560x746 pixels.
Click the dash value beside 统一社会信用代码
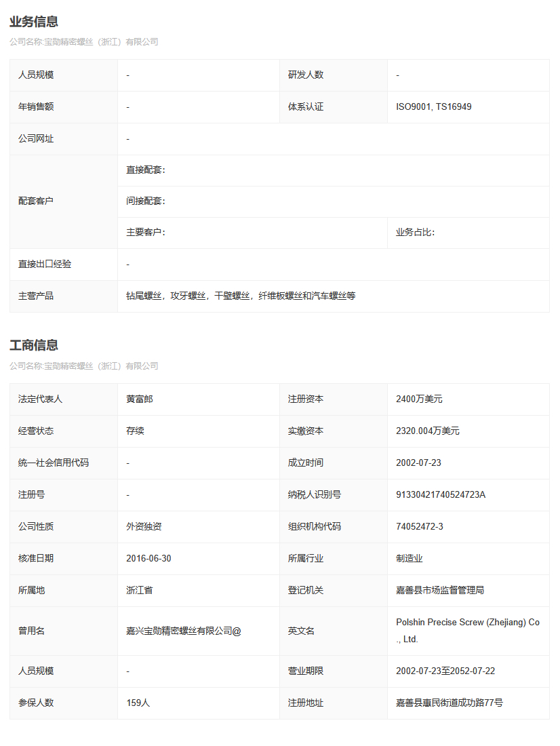(128, 463)
